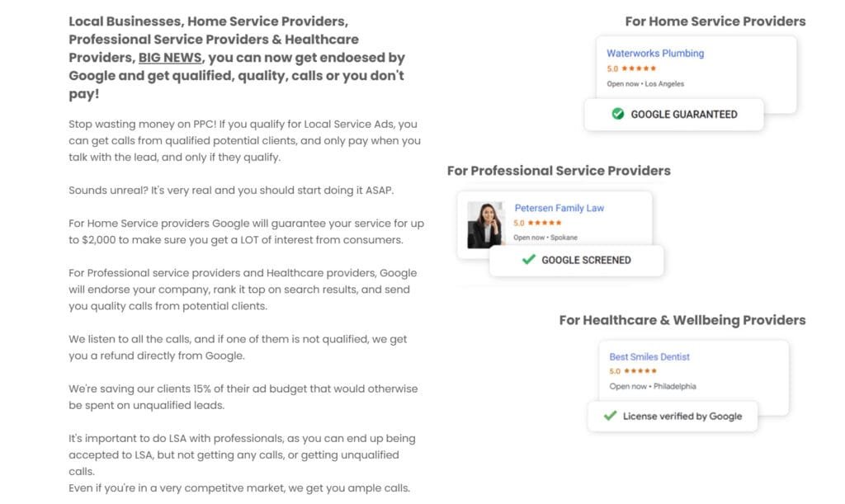This screenshot has width=845, height=504.
Task: Click the License verified by Google badge
Action: point(682,416)
